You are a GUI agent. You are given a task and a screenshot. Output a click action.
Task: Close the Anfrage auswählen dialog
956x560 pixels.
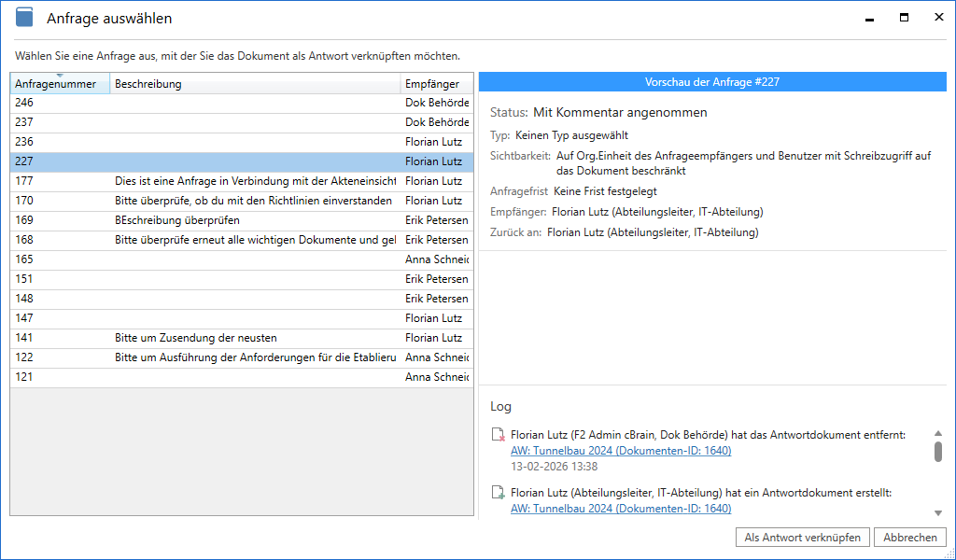(939, 18)
